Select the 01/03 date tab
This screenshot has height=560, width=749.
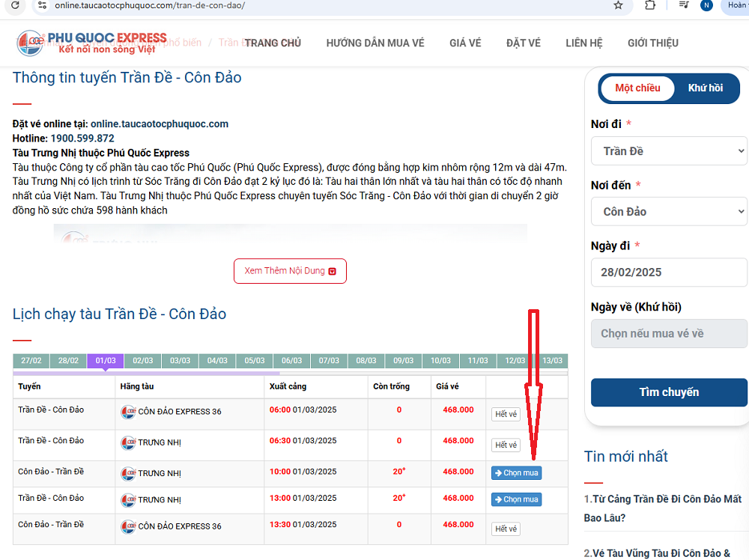106,360
